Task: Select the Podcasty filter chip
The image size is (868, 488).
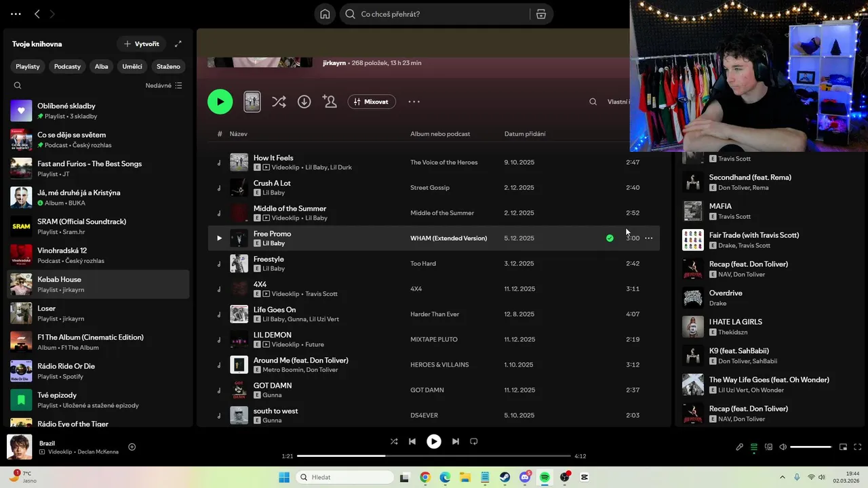Action: pyautogui.click(x=67, y=66)
